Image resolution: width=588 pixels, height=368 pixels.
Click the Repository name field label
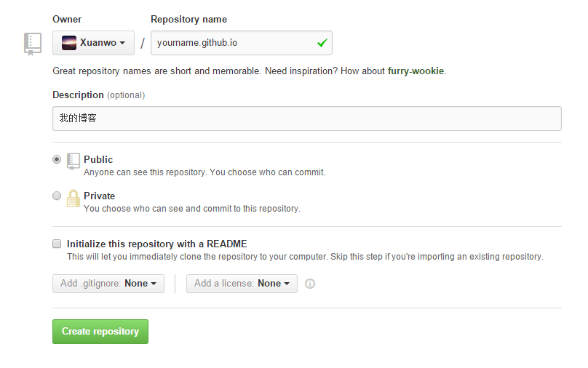(x=188, y=19)
